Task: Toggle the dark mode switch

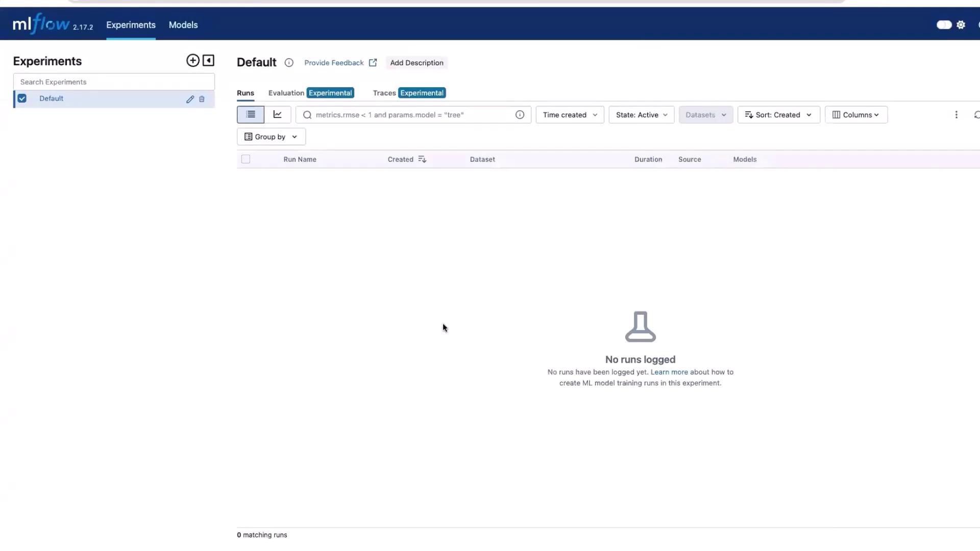Action: click(944, 25)
